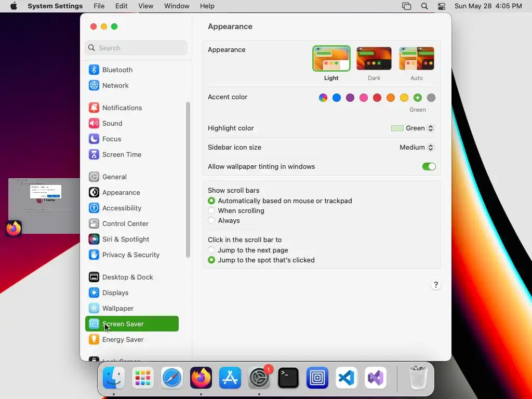Select Light appearance thumbnail
This screenshot has width=532, height=399.
[x=331, y=59]
